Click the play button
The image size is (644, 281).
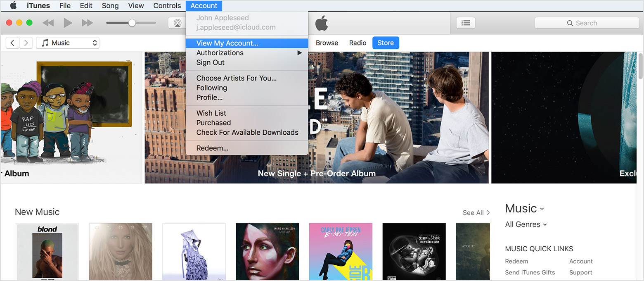click(68, 23)
